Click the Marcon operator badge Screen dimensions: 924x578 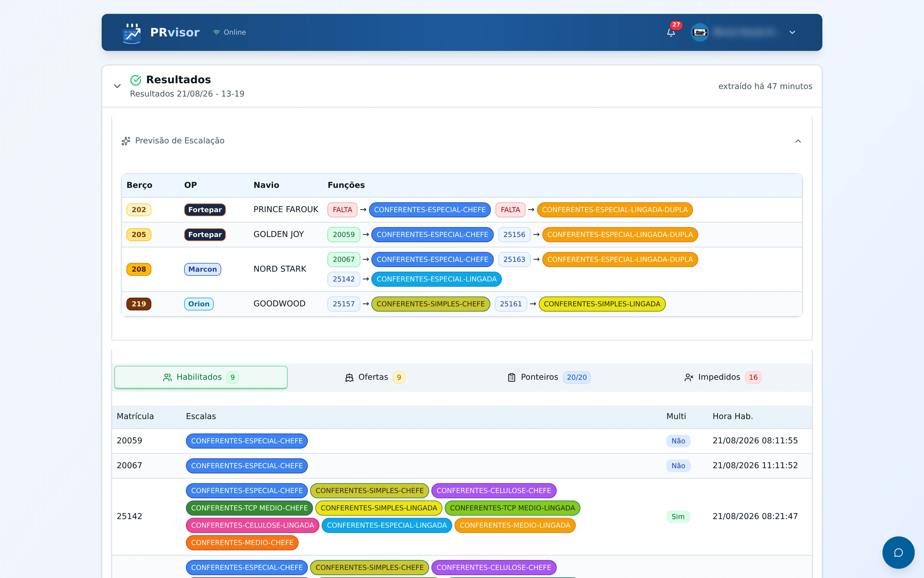click(x=202, y=269)
